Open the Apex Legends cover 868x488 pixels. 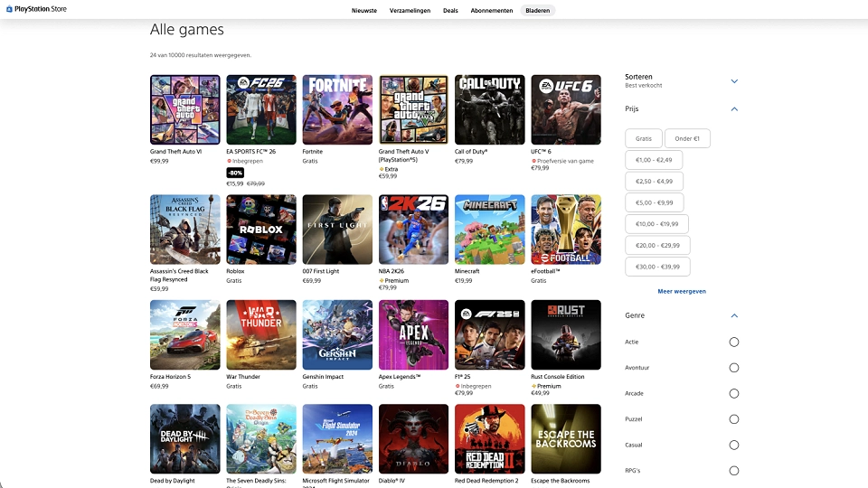413,334
